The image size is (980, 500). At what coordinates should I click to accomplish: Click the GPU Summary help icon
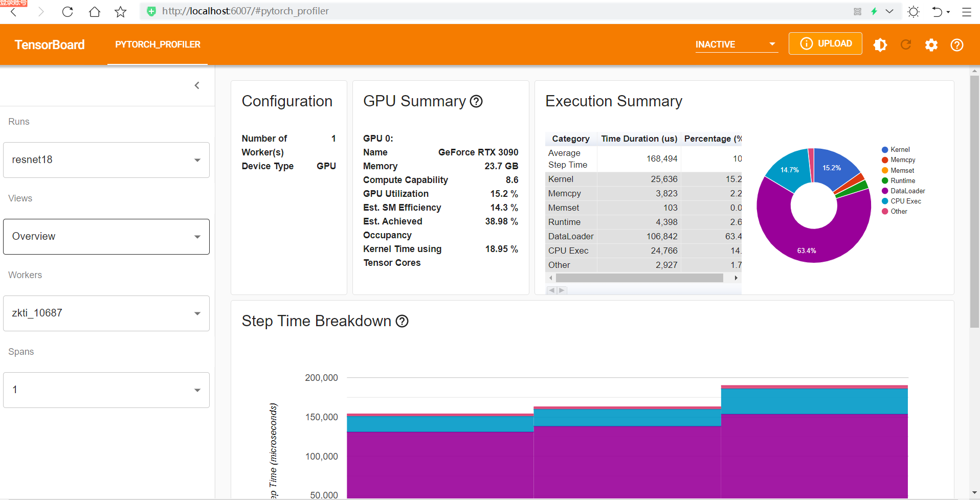476,101
